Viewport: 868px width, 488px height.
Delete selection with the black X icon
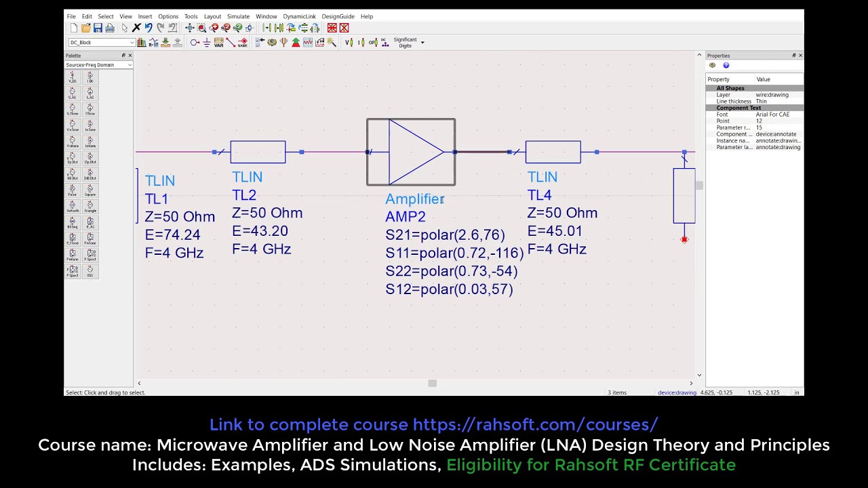click(136, 28)
